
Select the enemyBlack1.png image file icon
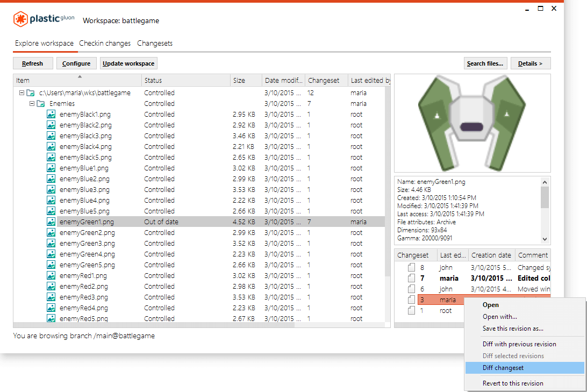[x=51, y=114]
